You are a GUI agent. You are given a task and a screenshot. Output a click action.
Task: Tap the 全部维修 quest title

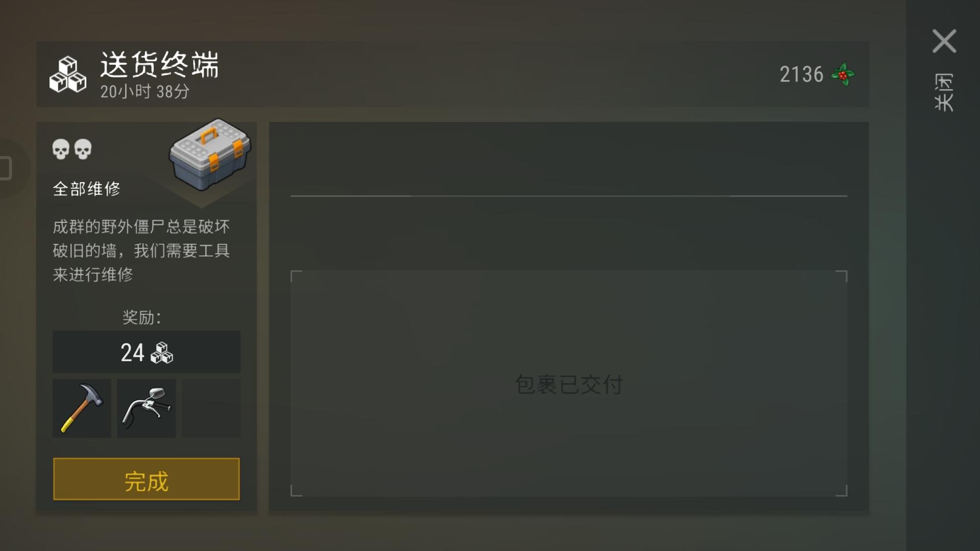point(87,189)
